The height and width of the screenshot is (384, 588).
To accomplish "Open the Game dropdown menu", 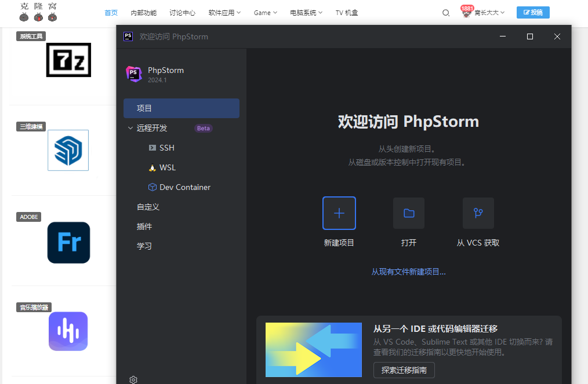I will click(265, 13).
